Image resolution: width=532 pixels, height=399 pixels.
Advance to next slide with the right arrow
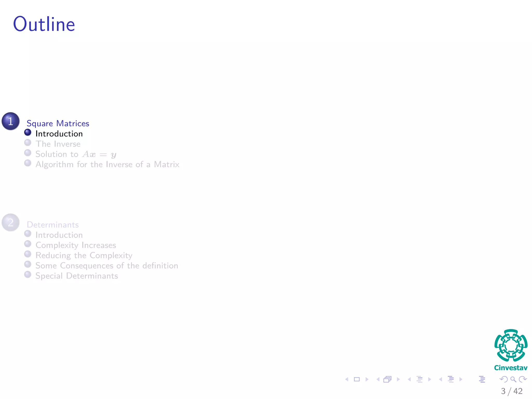pos(367,379)
